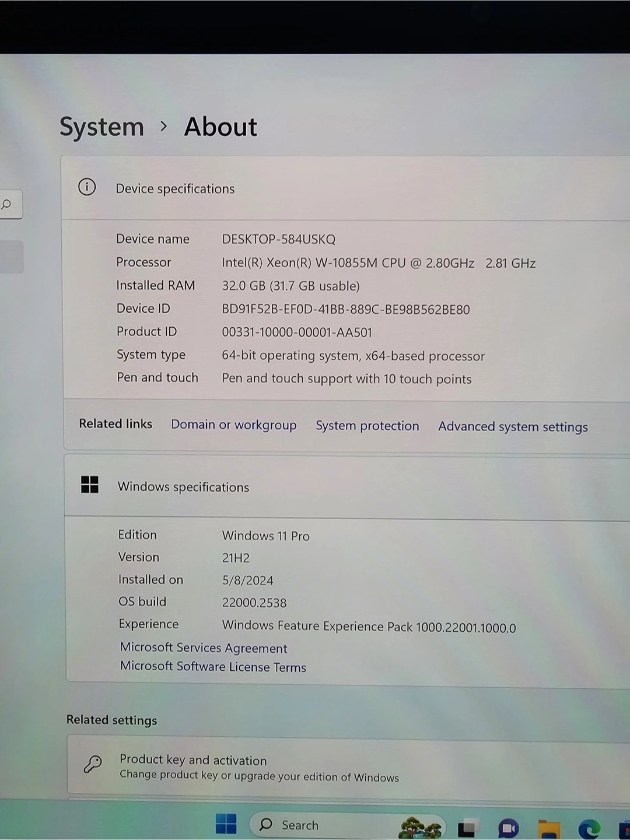630x840 pixels.
Task: Select Product ID 00331-10000-00001-AA501
Action: click(296, 332)
